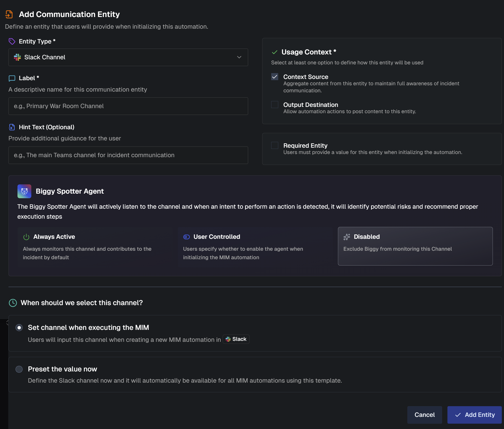Click the orange Add Communication Entity header icon
504x429 pixels.
(x=9, y=14)
